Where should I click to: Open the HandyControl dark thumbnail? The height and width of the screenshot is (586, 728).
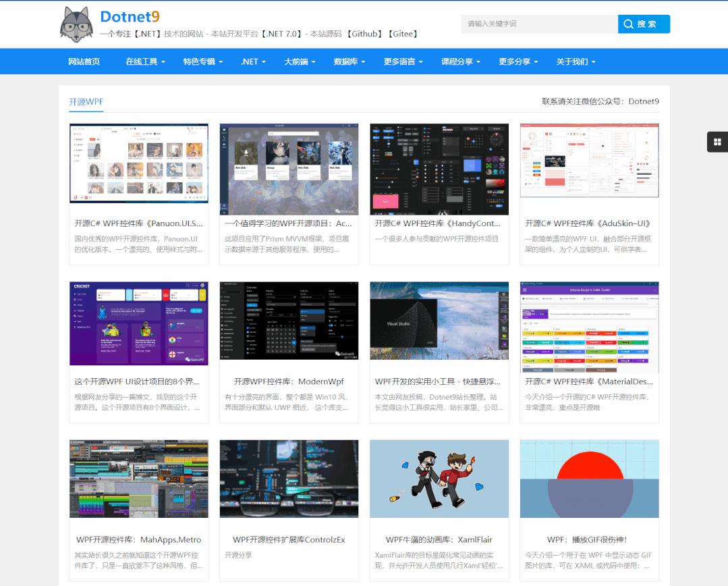point(439,169)
